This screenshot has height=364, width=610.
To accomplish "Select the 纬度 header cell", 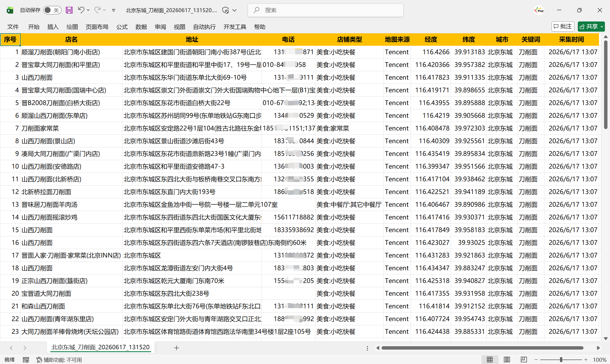I will pyautogui.click(x=469, y=40).
